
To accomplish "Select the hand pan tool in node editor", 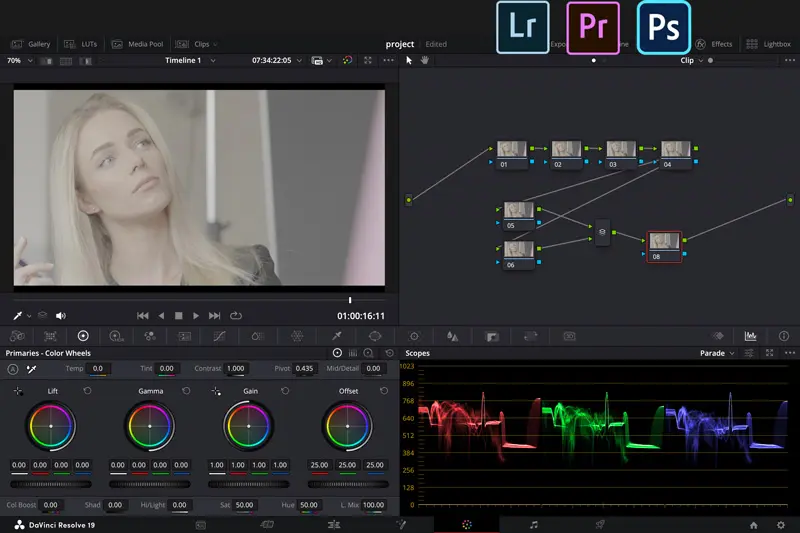I will point(424,61).
